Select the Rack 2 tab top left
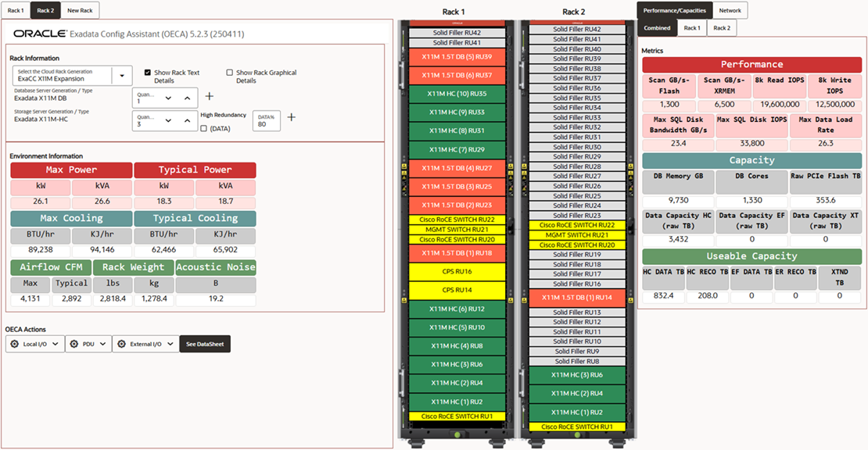The image size is (868, 450). pos(45,10)
